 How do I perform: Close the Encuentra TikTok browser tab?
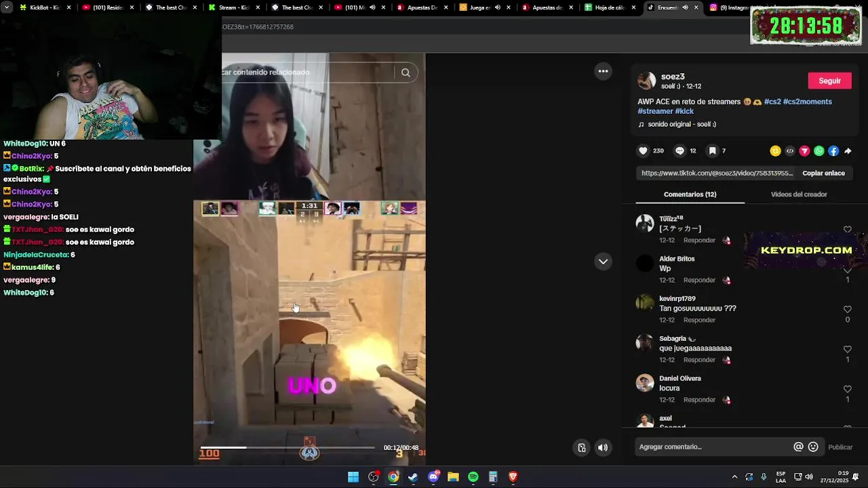[696, 7]
